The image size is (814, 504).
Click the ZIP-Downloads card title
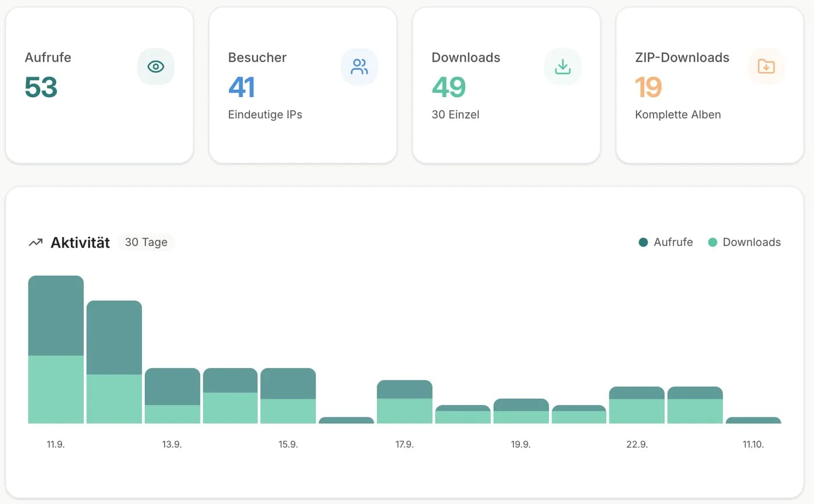tap(682, 58)
